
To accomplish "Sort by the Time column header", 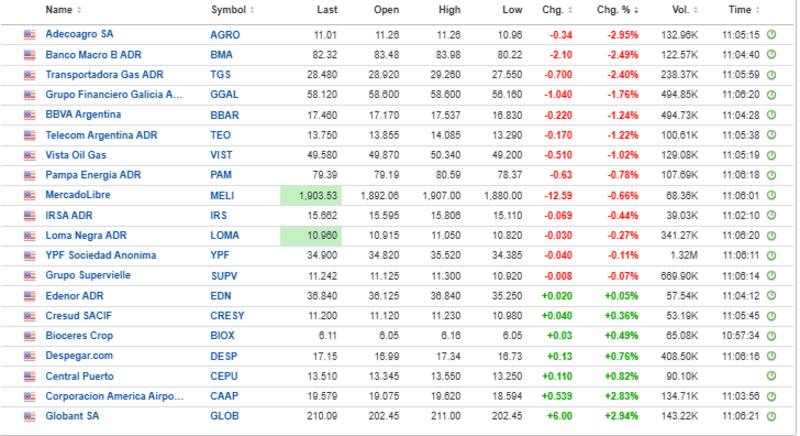I will point(741,10).
